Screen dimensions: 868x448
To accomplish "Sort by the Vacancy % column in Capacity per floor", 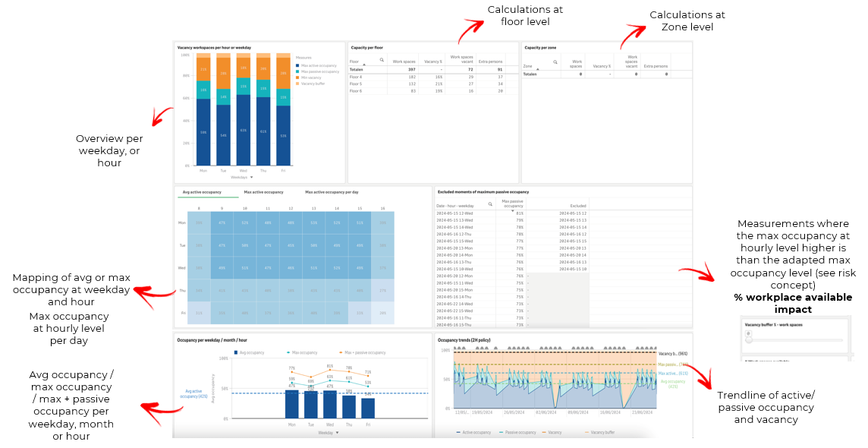I will pyautogui.click(x=433, y=62).
